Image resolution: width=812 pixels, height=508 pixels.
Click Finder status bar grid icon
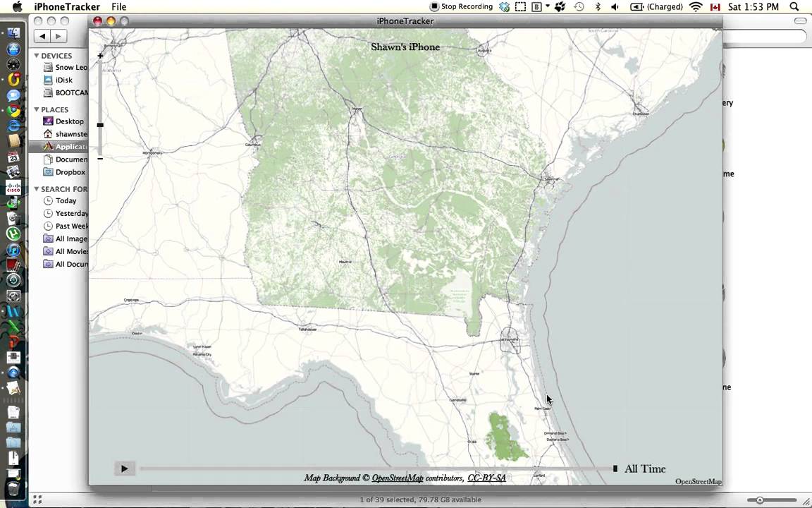(37, 500)
